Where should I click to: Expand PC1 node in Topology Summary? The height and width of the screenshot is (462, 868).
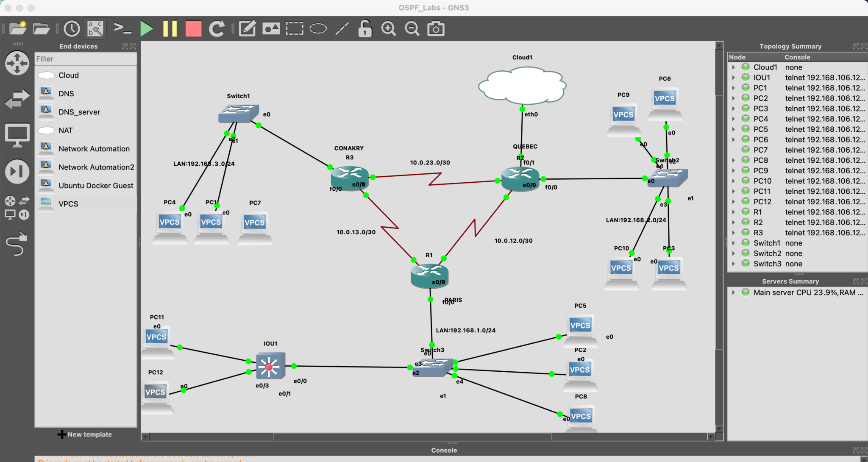coord(733,88)
